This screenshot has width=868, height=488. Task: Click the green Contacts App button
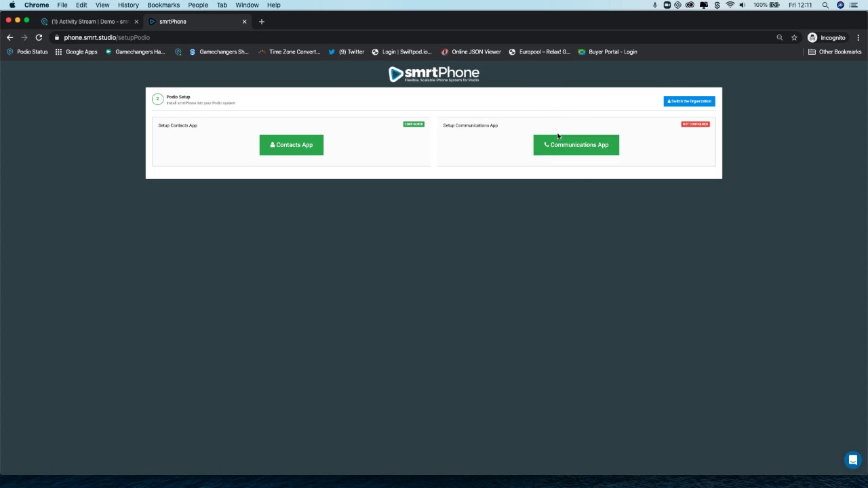pos(291,145)
